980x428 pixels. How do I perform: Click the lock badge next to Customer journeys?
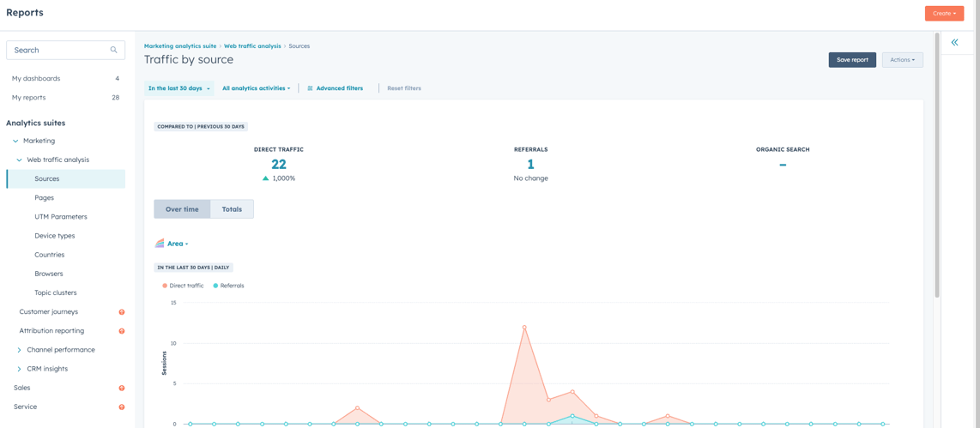pos(122,312)
